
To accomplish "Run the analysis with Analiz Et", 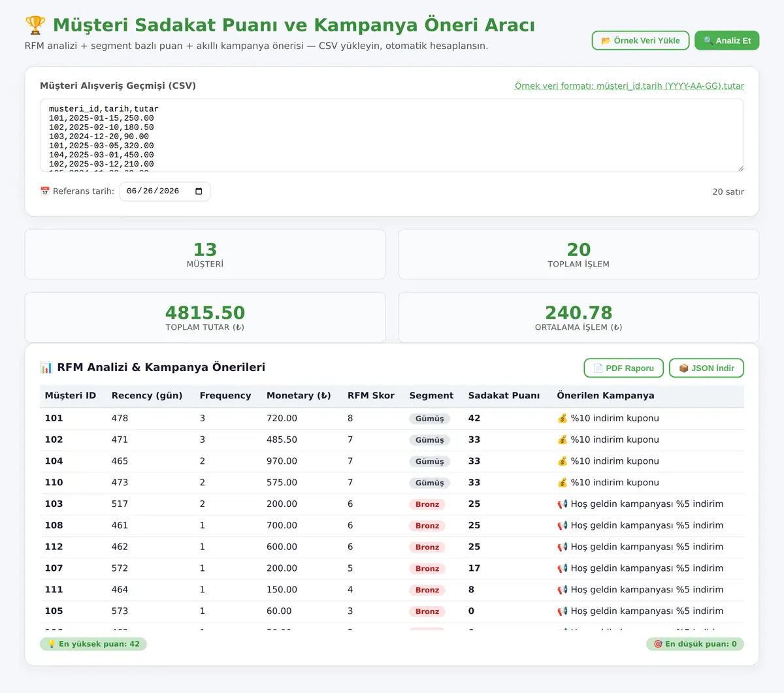I will [727, 40].
